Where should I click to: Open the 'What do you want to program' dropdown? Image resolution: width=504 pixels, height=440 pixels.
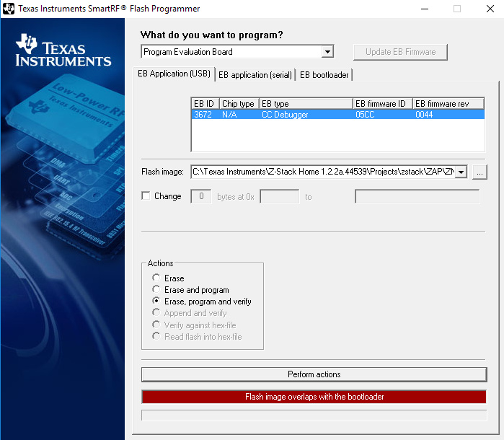[x=327, y=51]
